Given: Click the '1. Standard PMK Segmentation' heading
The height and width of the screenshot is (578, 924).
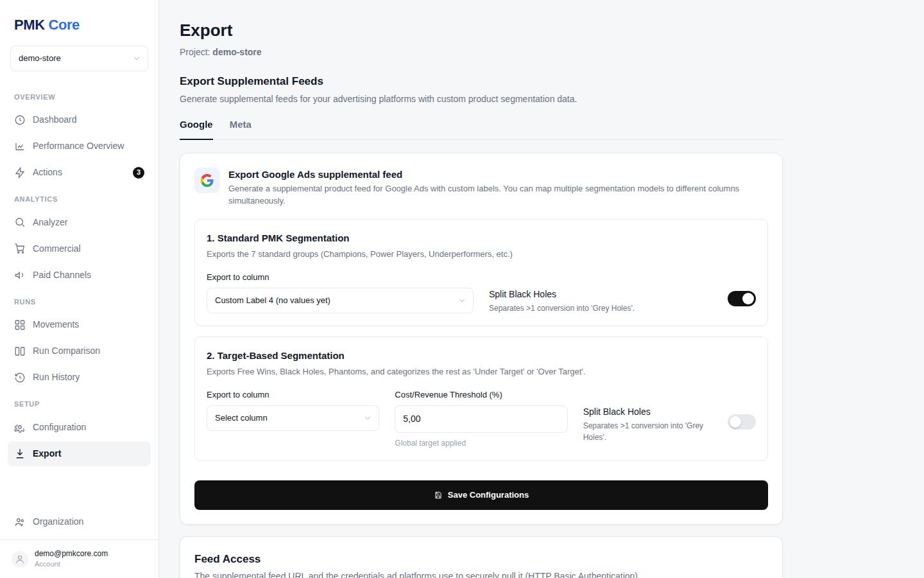Looking at the screenshot, I should coord(278,238).
